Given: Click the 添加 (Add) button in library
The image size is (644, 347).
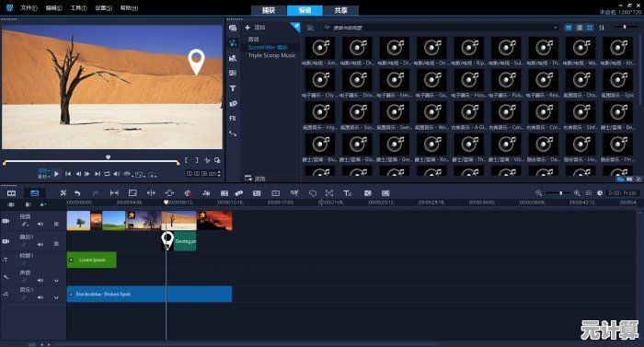Looking at the screenshot, I should tap(256, 27).
